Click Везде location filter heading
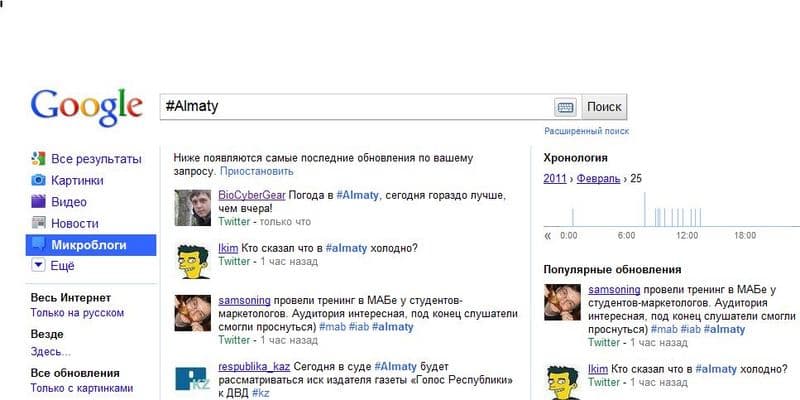Screen dimensions: 800x400 click(x=47, y=334)
